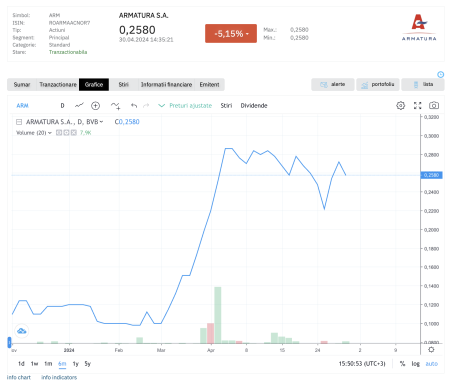Select the 1y time range
The image size is (450, 386).
point(76,364)
